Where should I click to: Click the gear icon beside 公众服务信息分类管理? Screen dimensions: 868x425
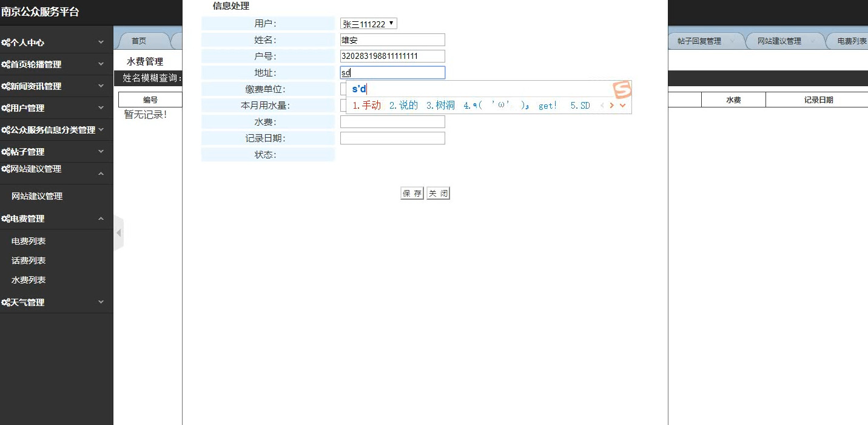pyautogui.click(x=5, y=130)
